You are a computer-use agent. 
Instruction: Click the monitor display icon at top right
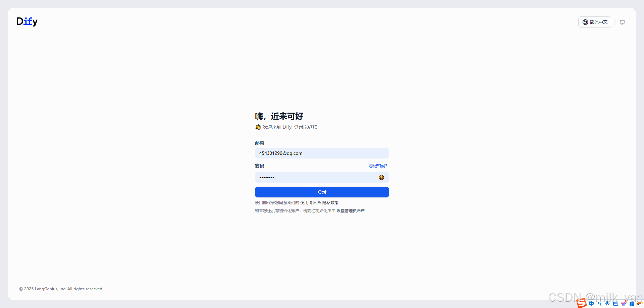pos(623,22)
